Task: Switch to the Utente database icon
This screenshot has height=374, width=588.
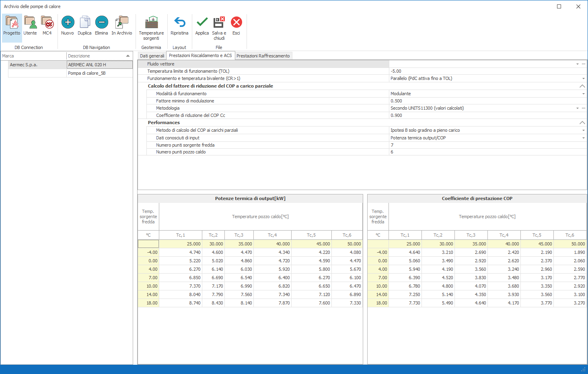Action: 30,25
